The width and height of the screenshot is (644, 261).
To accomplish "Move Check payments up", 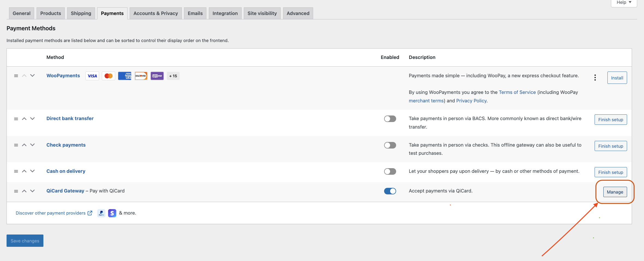I will click(x=24, y=145).
